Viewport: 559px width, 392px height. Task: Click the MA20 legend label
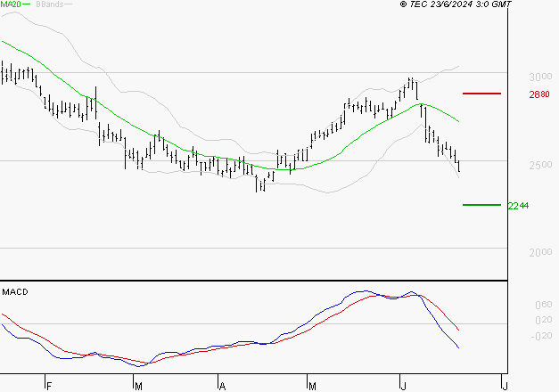point(11,4)
